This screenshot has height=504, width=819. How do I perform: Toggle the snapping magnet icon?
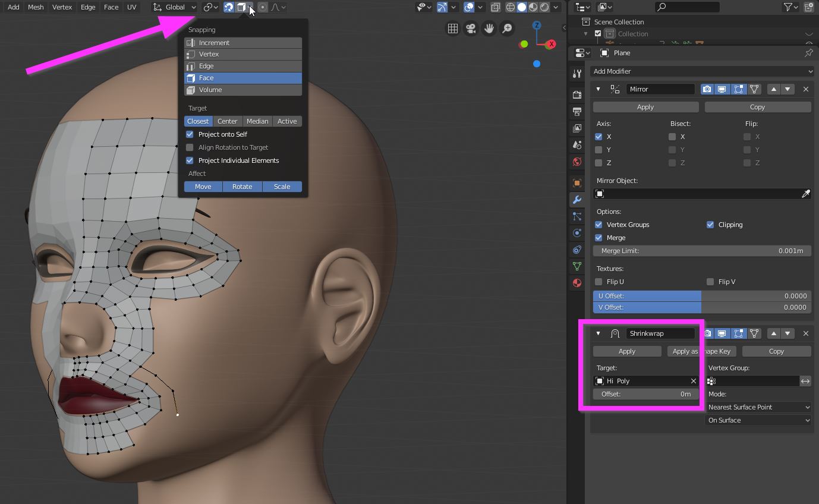[x=229, y=7]
